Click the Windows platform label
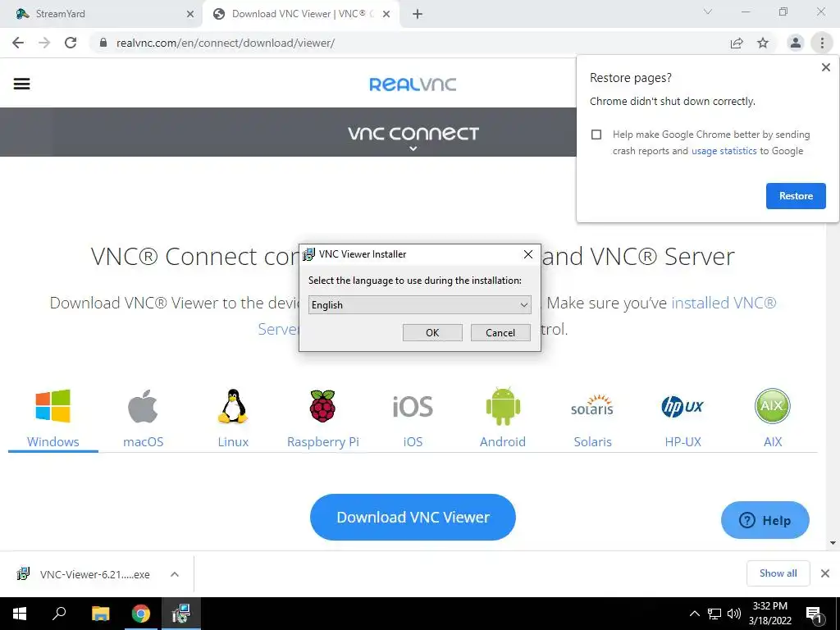This screenshot has width=840, height=630. coord(53,442)
